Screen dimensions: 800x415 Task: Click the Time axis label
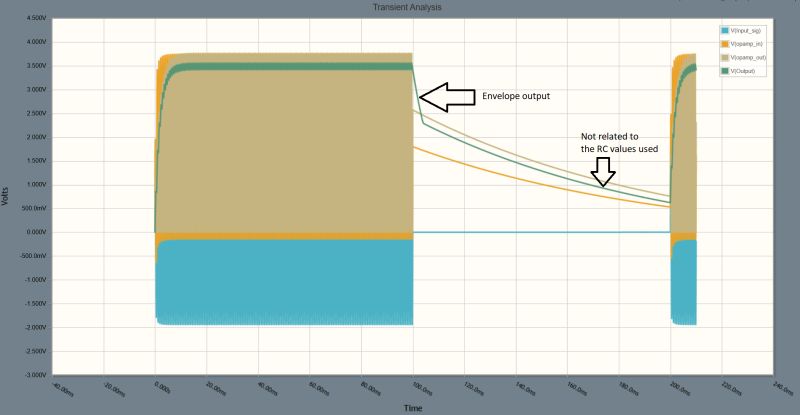pos(413,408)
